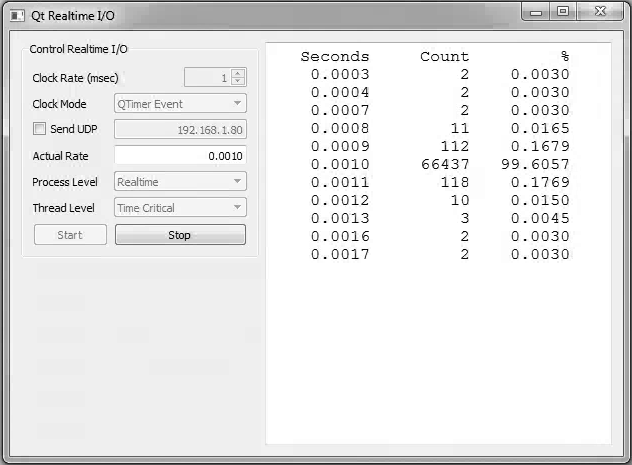Click the 0.0017 seconds entry
The height and width of the screenshot is (465, 632).
point(340,254)
